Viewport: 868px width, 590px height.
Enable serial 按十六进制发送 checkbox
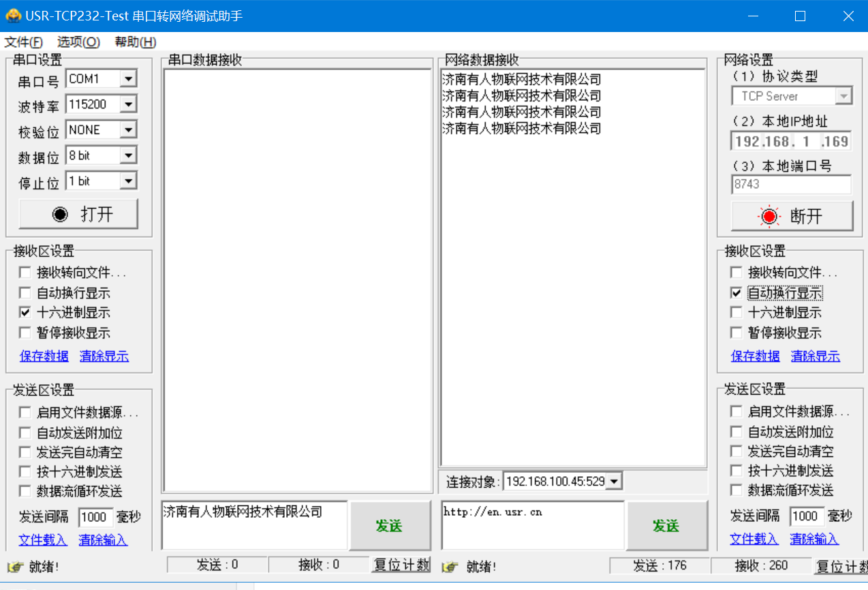point(25,471)
